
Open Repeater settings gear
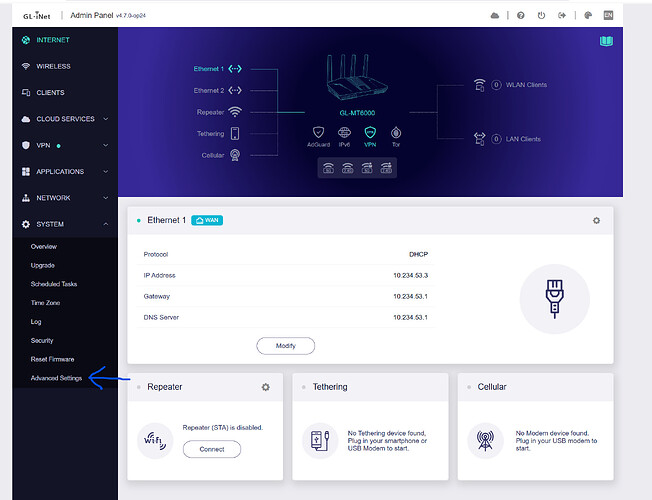pyautogui.click(x=265, y=387)
